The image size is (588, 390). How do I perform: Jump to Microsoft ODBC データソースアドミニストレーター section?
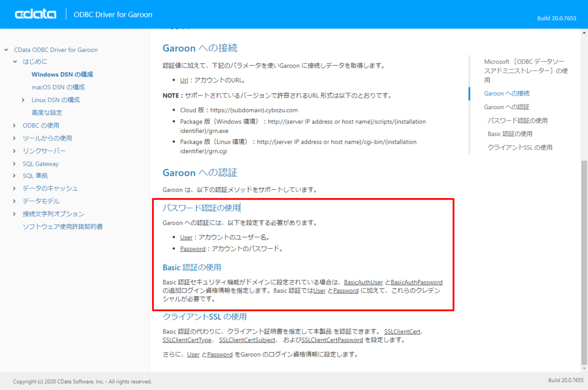pyautogui.click(x=526, y=71)
